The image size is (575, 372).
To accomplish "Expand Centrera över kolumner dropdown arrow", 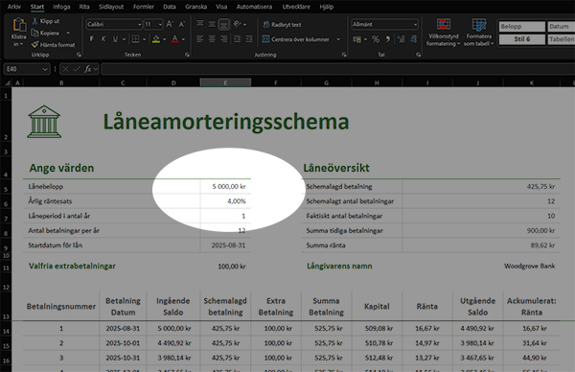I will tap(338, 39).
